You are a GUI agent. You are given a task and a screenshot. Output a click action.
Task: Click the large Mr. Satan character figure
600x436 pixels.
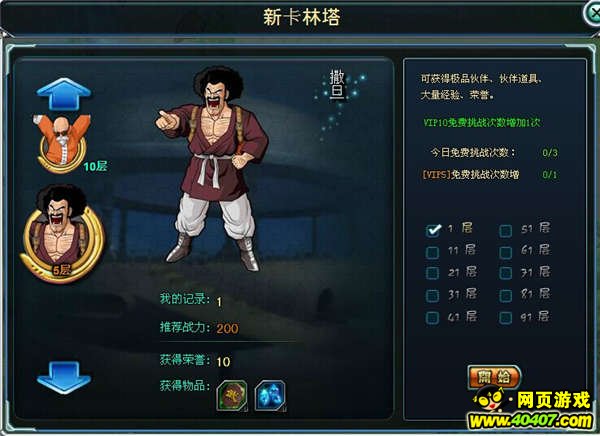(x=214, y=168)
